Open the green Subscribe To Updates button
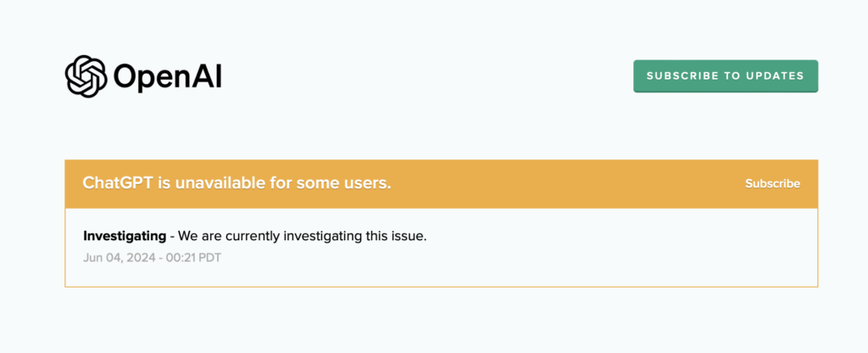 pos(726,76)
